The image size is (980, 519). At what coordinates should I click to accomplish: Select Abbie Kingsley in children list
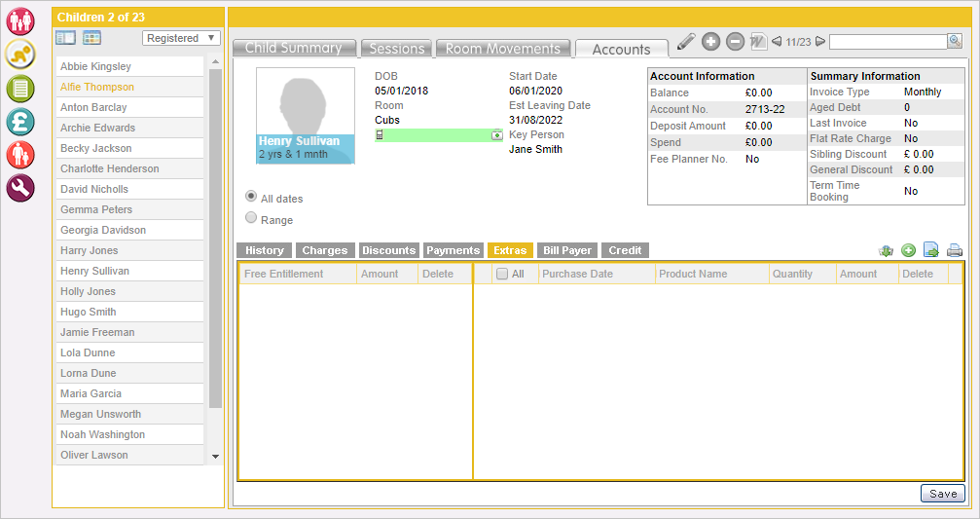pos(130,66)
